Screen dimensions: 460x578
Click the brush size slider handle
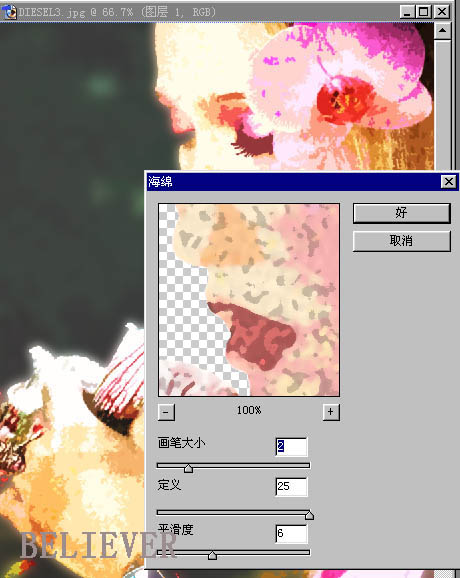pyautogui.click(x=188, y=468)
